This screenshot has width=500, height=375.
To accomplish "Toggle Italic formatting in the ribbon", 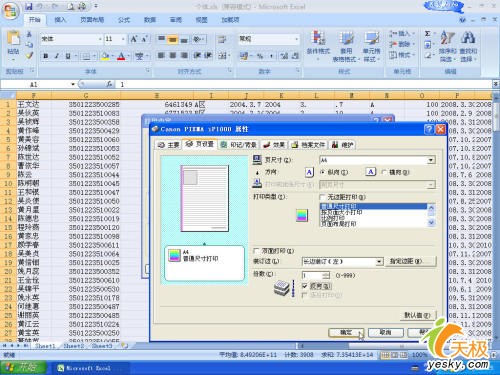I will 57,56.
